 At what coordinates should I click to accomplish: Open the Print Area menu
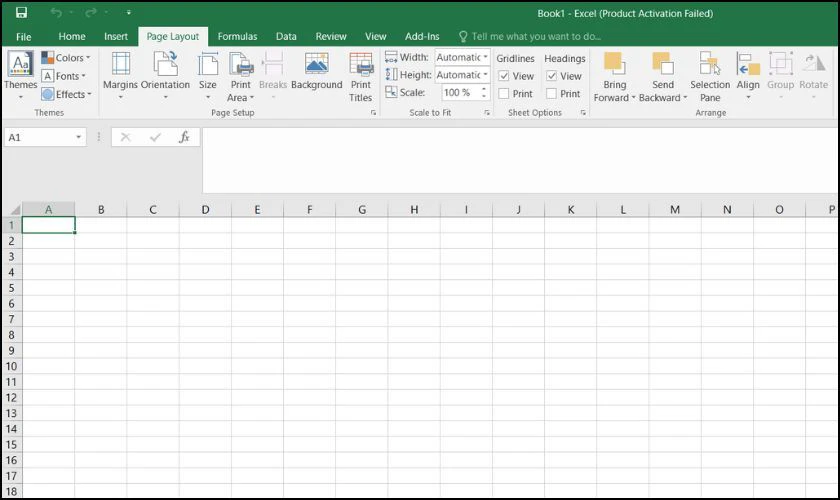[x=241, y=77]
